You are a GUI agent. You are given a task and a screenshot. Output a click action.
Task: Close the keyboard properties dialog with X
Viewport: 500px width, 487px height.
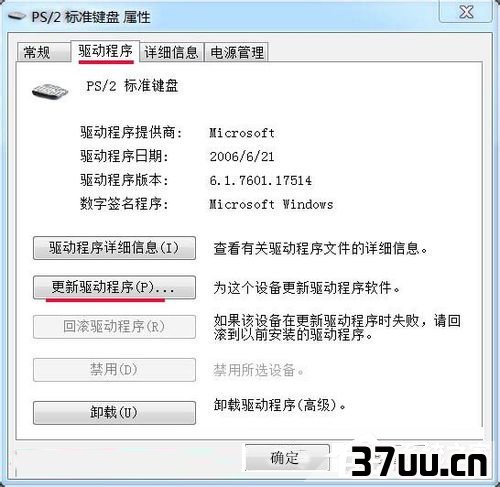pyautogui.click(x=466, y=12)
